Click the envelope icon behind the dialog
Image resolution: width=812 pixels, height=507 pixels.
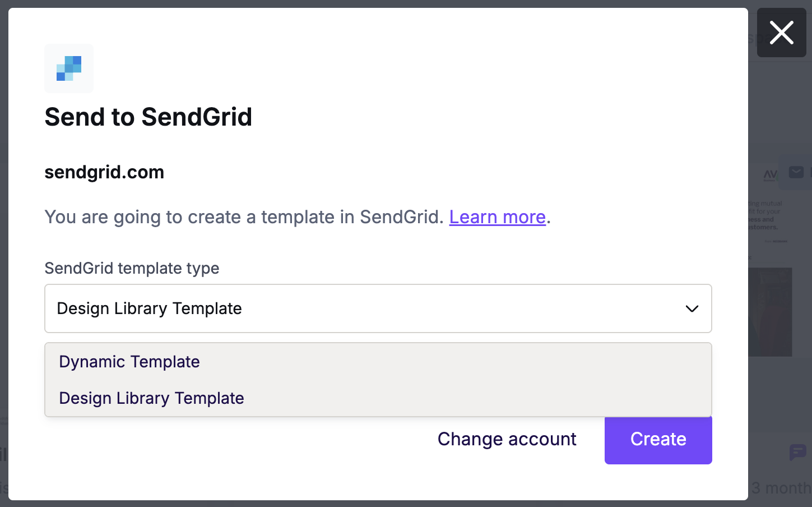[796, 172]
